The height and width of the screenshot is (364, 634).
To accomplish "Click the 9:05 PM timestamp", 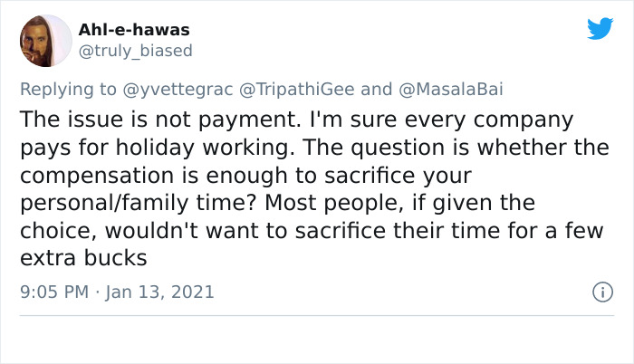I will [x=54, y=292].
